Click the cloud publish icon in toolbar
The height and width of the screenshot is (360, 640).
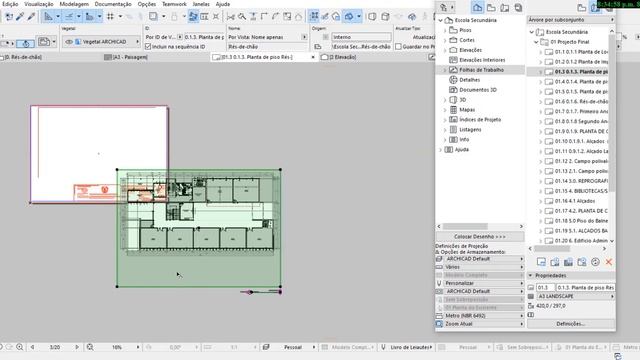tap(412, 17)
